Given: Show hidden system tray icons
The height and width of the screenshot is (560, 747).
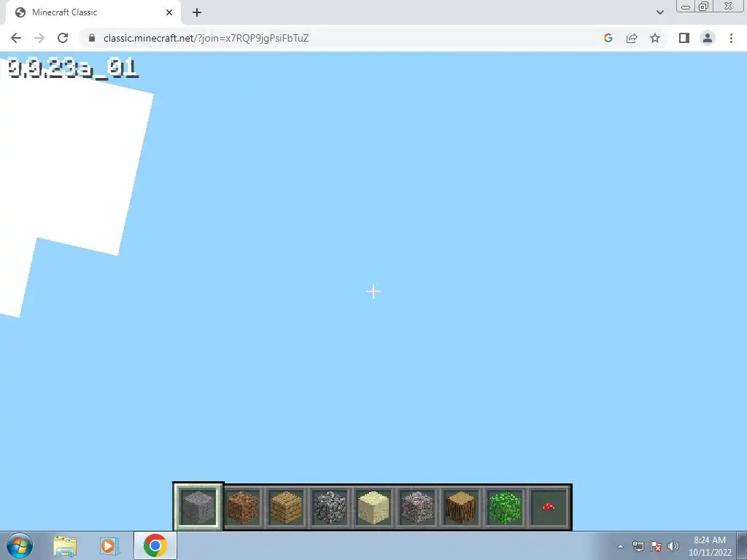Looking at the screenshot, I should (x=620, y=546).
